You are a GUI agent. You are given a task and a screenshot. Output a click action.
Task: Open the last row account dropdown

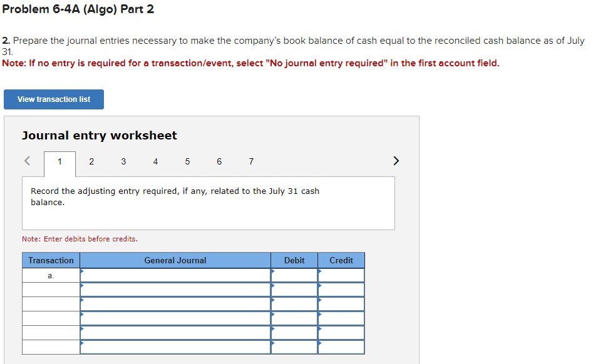point(175,347)
